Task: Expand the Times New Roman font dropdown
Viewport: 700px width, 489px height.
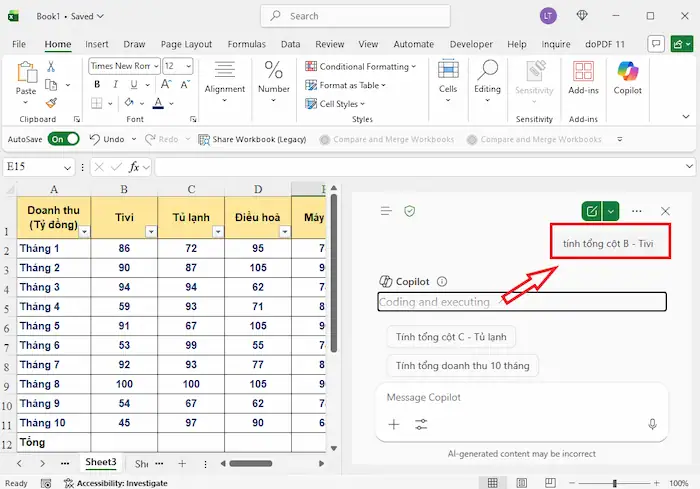Action: (x=154, y=66)
